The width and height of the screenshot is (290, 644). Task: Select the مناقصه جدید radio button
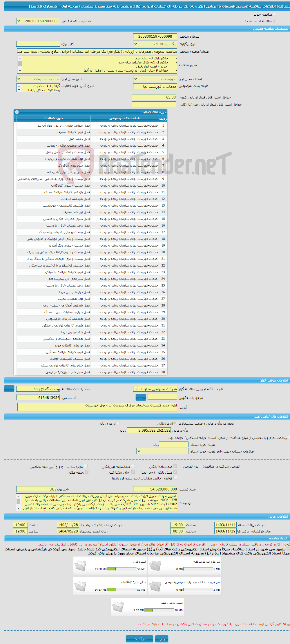click(x=274, y=14)
